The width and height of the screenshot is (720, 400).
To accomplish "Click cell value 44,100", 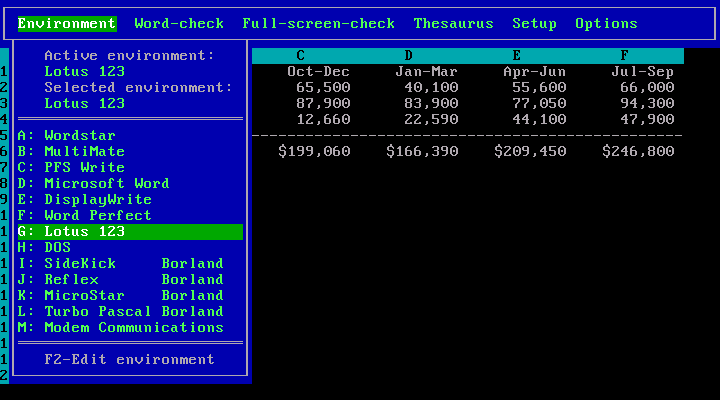I will click(539, 120).
